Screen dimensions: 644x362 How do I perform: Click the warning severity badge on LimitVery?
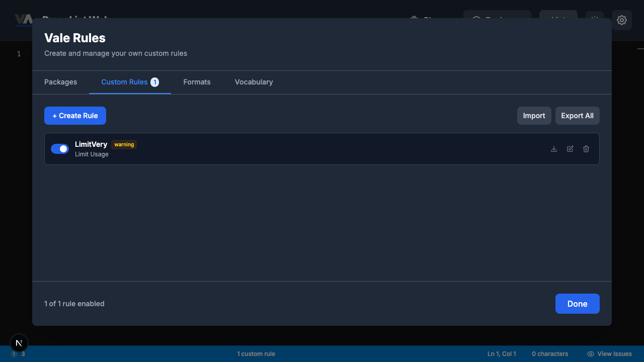(x=124, y=144)
